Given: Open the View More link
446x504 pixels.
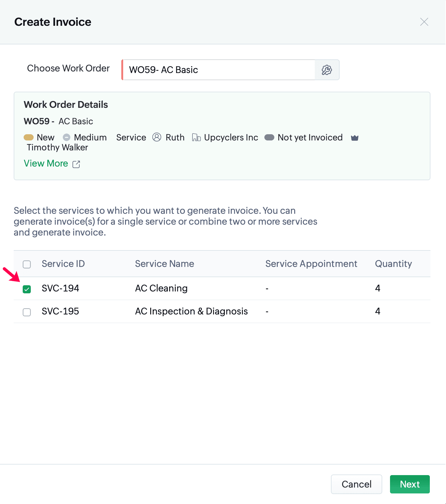Looking at the screenshot, I should (46, 163).
